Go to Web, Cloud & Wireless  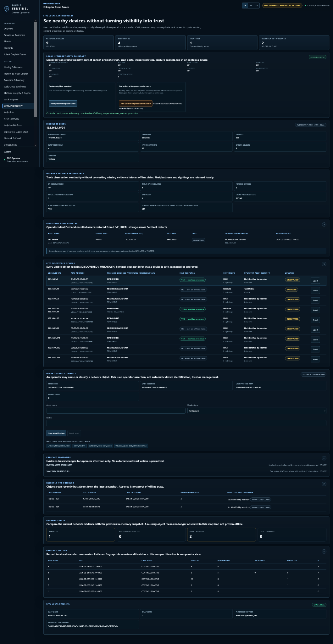(15, 87)
